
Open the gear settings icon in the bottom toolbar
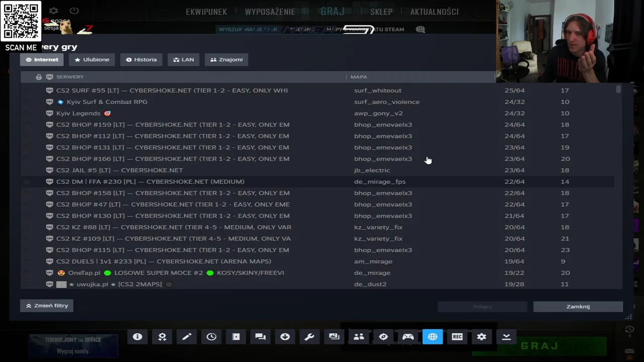481,337
